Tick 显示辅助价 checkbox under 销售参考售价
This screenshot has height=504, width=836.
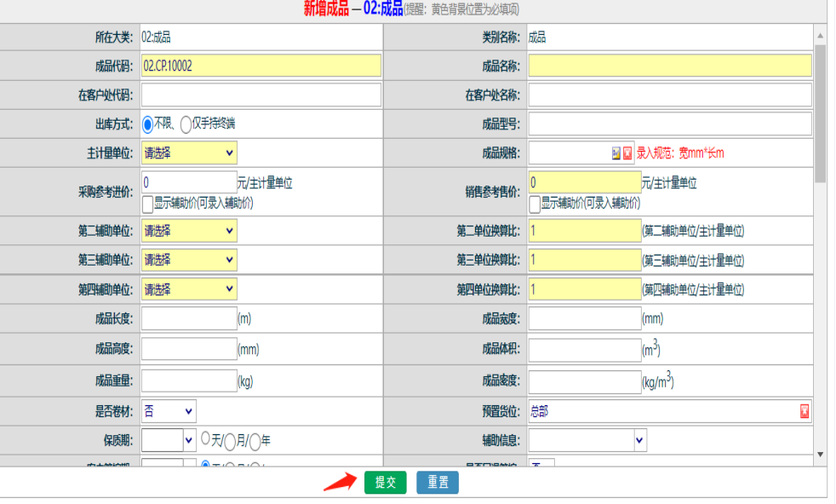coord(535,203)
